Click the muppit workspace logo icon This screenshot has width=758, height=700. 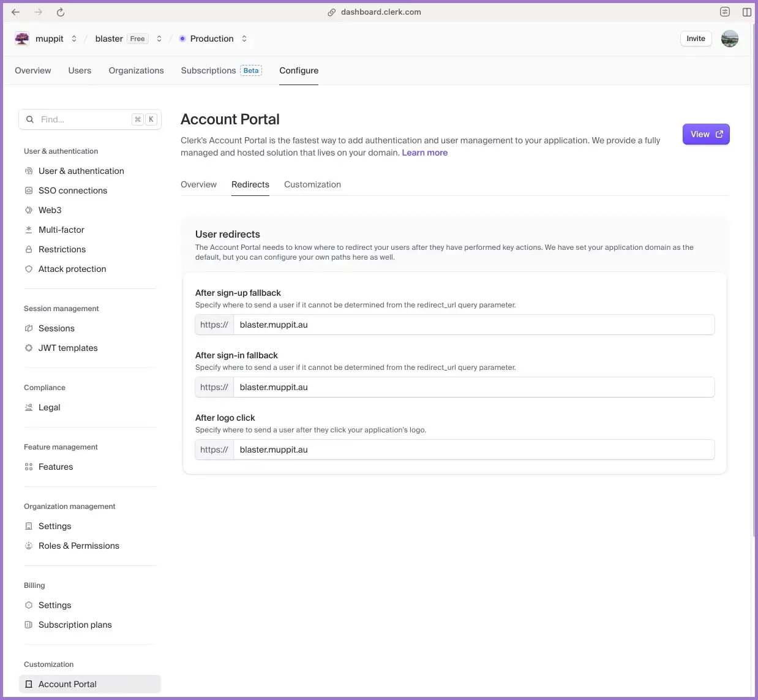[x=22, y=39]
